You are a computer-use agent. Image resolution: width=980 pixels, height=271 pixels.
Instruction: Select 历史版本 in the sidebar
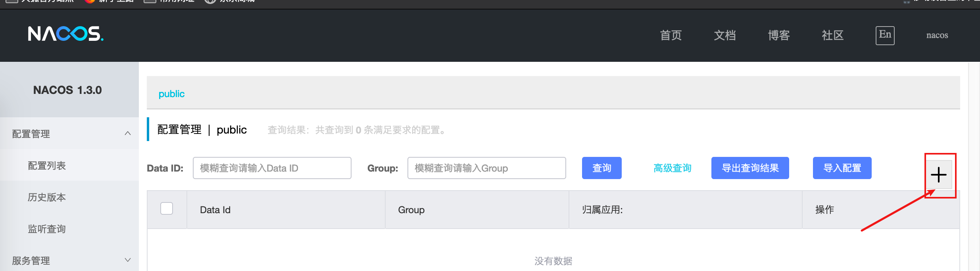[69, 197]
